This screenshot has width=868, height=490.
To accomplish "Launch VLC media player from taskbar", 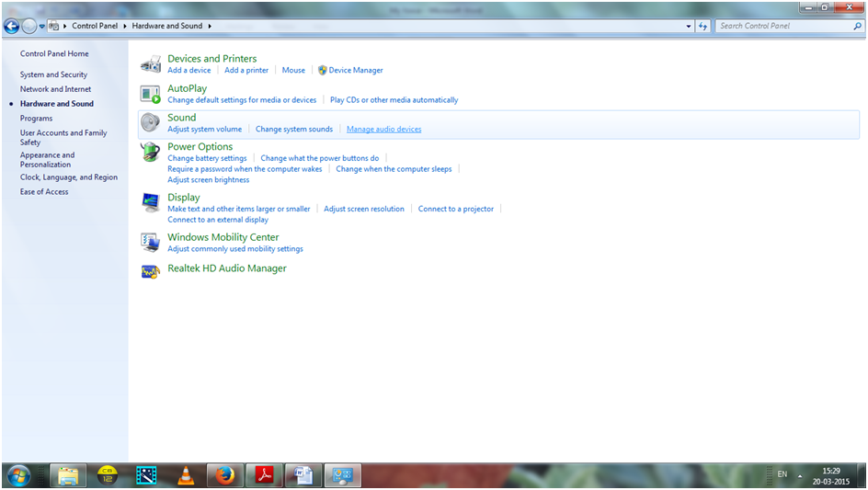I will click(x=186, y=475).
